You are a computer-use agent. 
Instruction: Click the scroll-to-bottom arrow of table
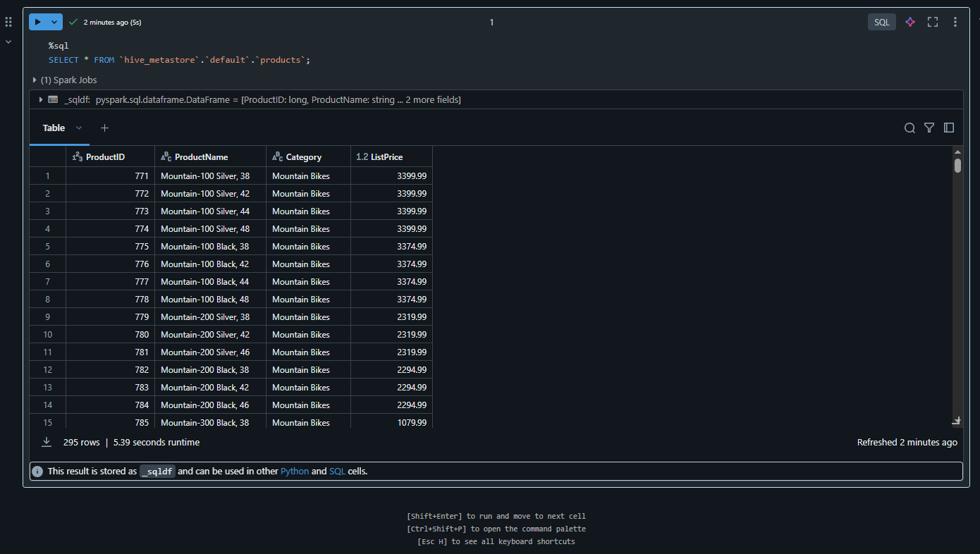[957, 421]
